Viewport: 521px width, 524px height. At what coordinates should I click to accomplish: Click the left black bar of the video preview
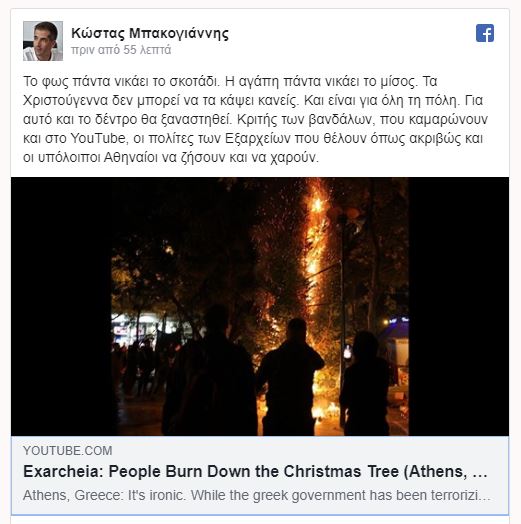click(61, 306)
